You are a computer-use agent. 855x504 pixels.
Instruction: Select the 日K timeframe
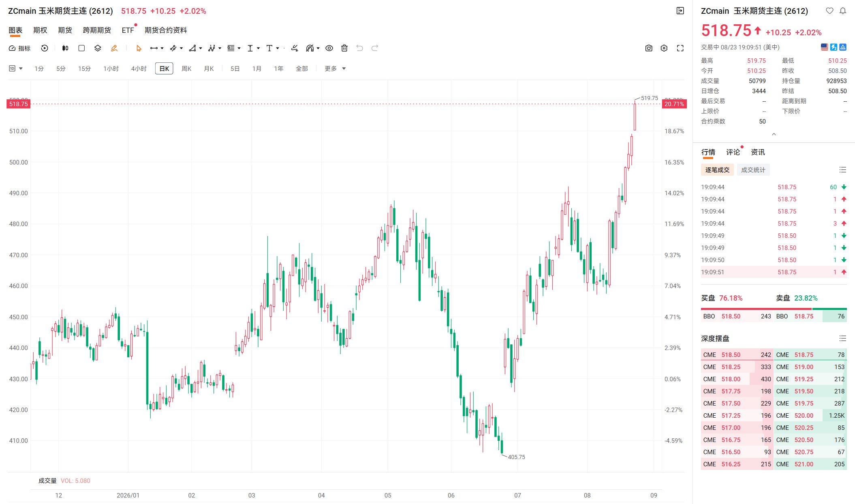tap(164, 68)
